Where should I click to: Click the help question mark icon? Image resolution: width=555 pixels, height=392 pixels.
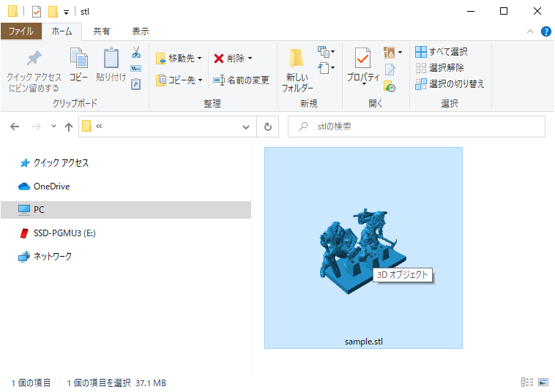point(546,31)
